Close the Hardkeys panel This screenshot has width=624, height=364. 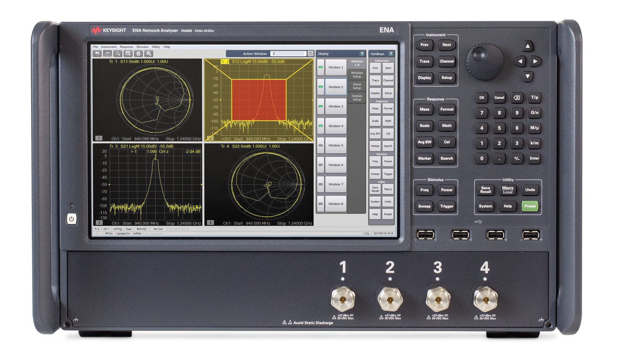pyautogui.click(x=391, y=54)
